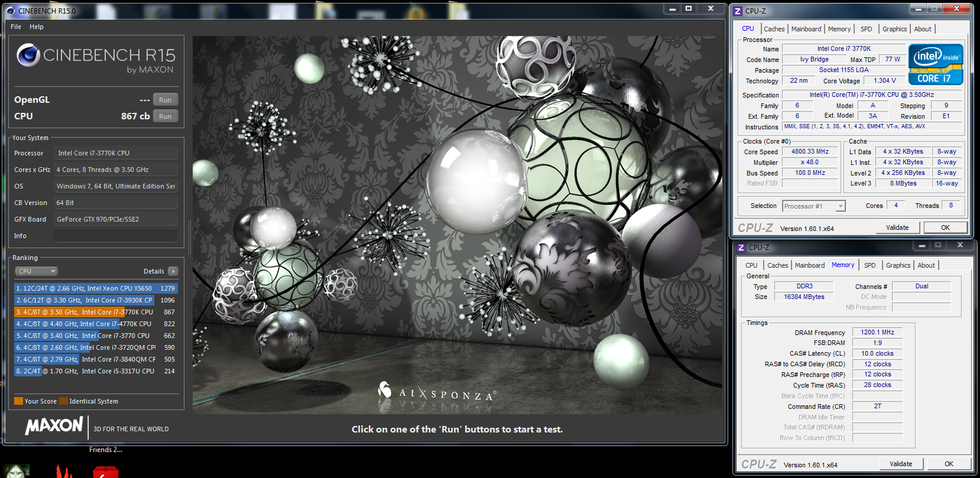Select ranking row 6C/12T Intel Core i7-3930K
Screen dimensions: 980x478
click(x=96, y=300)
